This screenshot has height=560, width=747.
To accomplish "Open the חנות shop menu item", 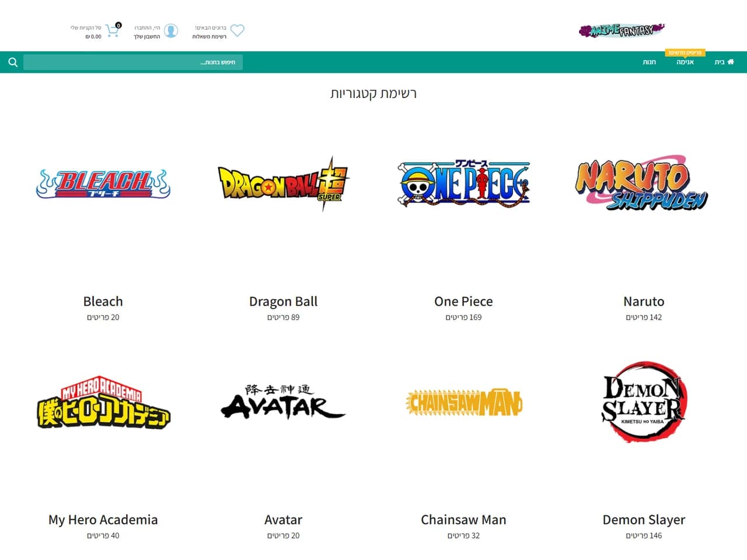I will [x=650, y=62].
